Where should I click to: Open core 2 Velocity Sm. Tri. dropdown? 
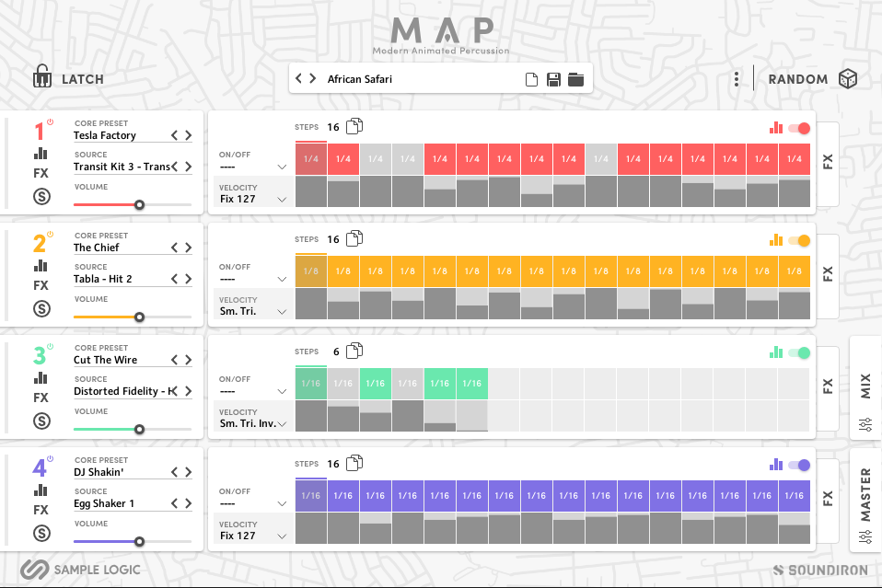[253, 311]
